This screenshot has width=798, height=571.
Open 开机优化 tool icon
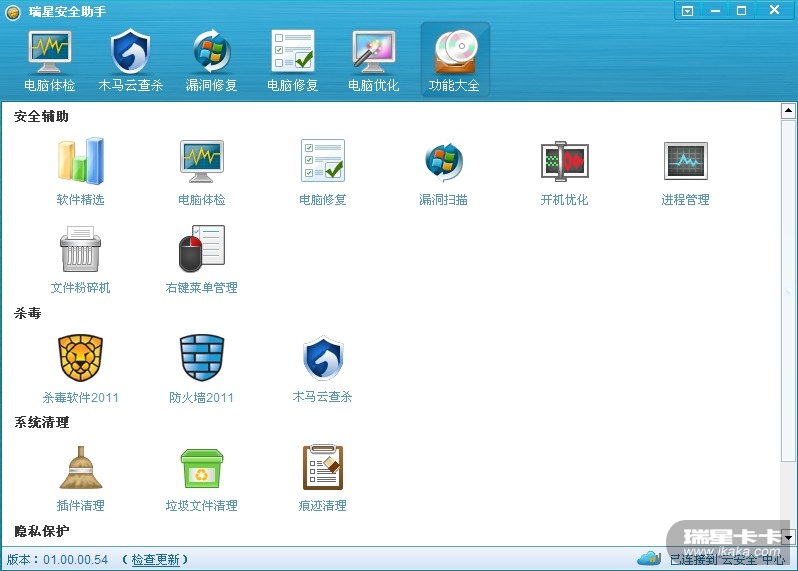564,161
